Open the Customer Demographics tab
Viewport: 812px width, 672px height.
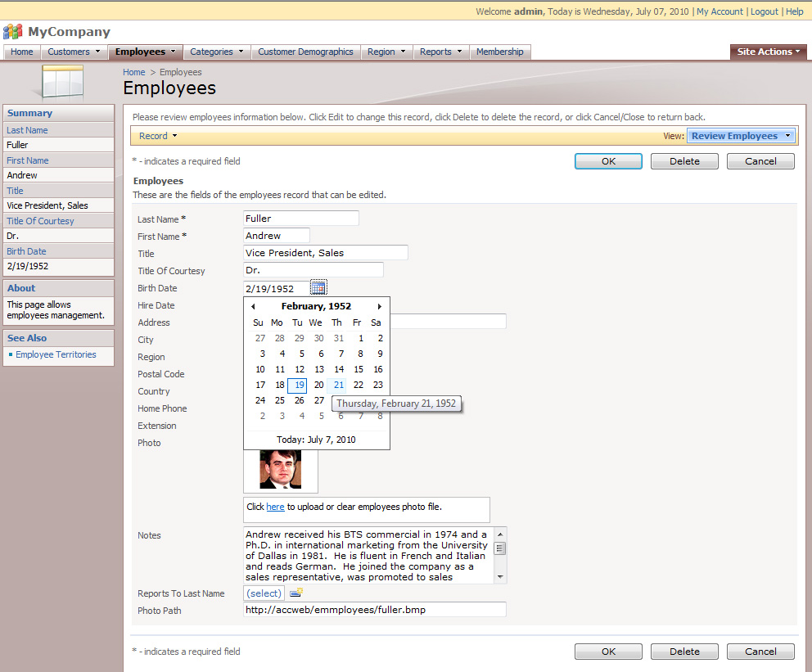pos(305,51)
